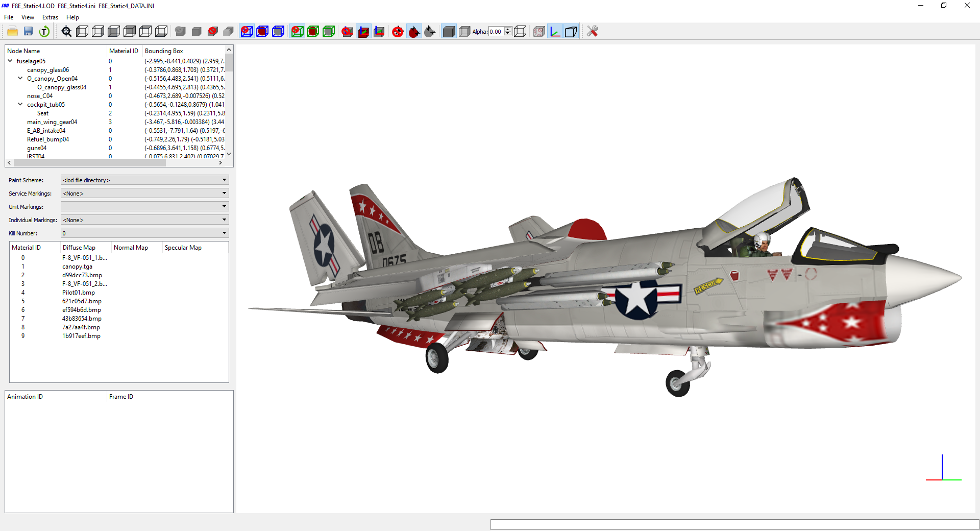The image size is (980, 531).
Task: Click faded cube with red circle icon
Action: click(539, 32)
